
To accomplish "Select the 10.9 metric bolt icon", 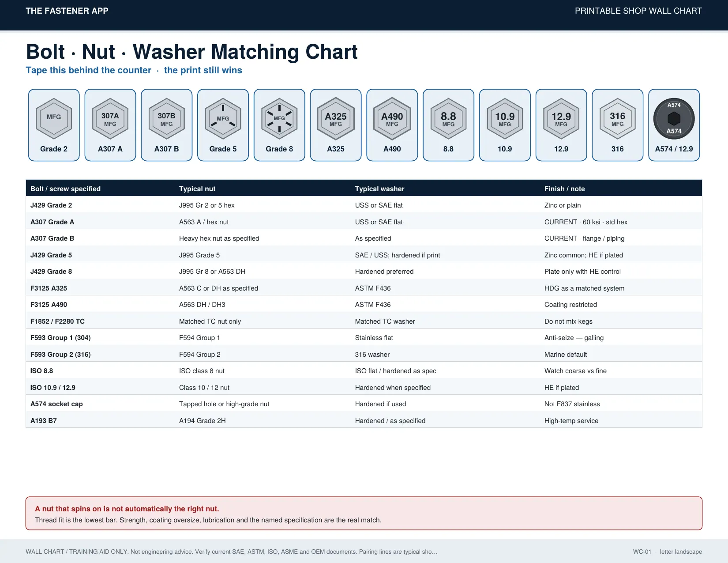I will tap(505, 119).
